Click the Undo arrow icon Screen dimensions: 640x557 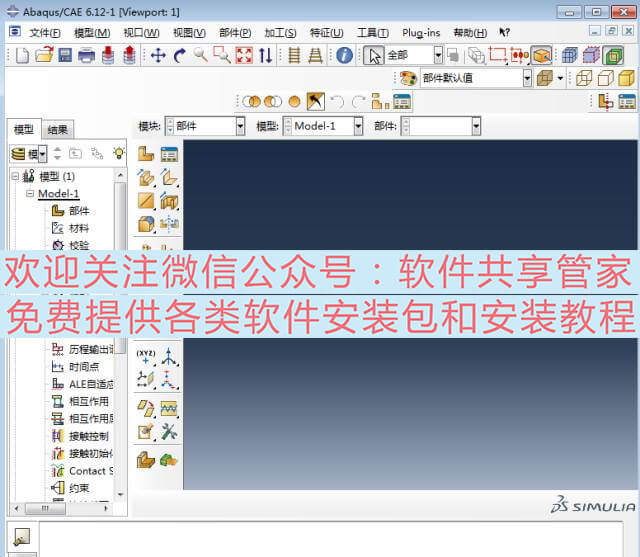pos(337,102)
